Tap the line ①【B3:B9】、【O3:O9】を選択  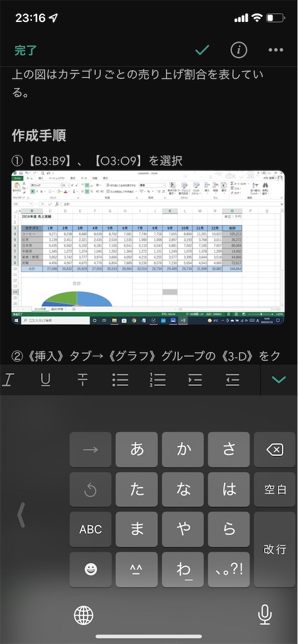[x=97, y=160]
